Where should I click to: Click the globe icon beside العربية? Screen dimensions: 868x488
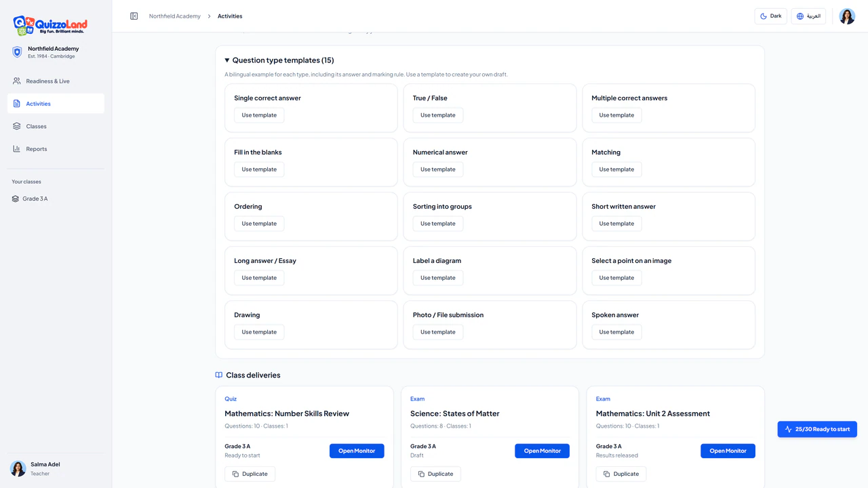coord(800,16)
